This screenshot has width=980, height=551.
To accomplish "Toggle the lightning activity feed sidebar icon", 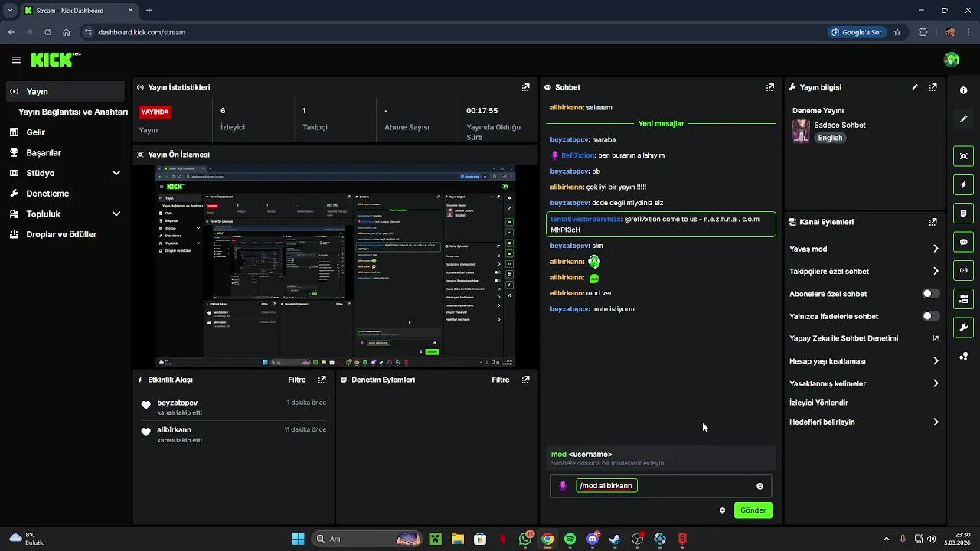I will [963, 185].
